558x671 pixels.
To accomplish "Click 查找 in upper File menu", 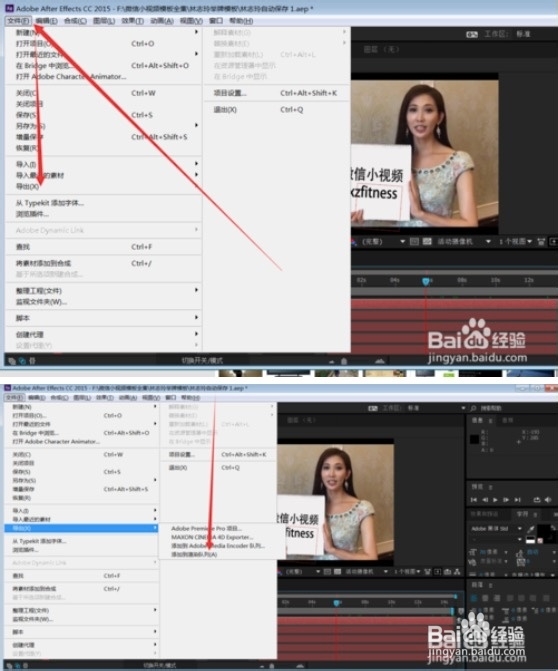I will tap(23, 247).
